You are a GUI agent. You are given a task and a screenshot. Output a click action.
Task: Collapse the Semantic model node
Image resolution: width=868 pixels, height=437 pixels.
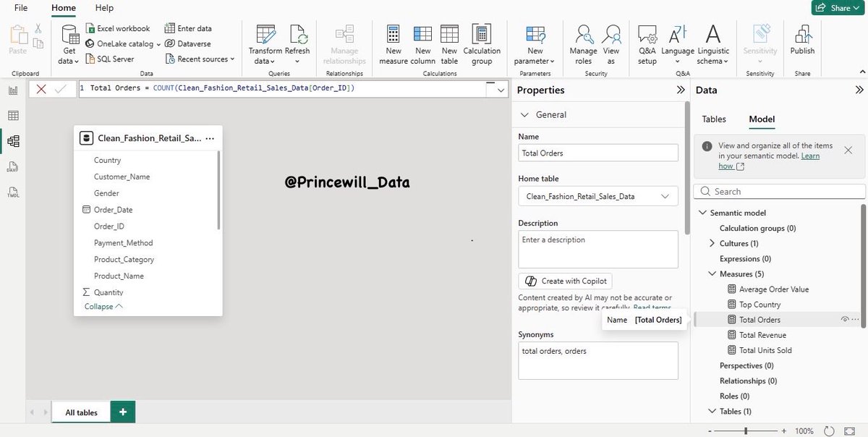702,213
